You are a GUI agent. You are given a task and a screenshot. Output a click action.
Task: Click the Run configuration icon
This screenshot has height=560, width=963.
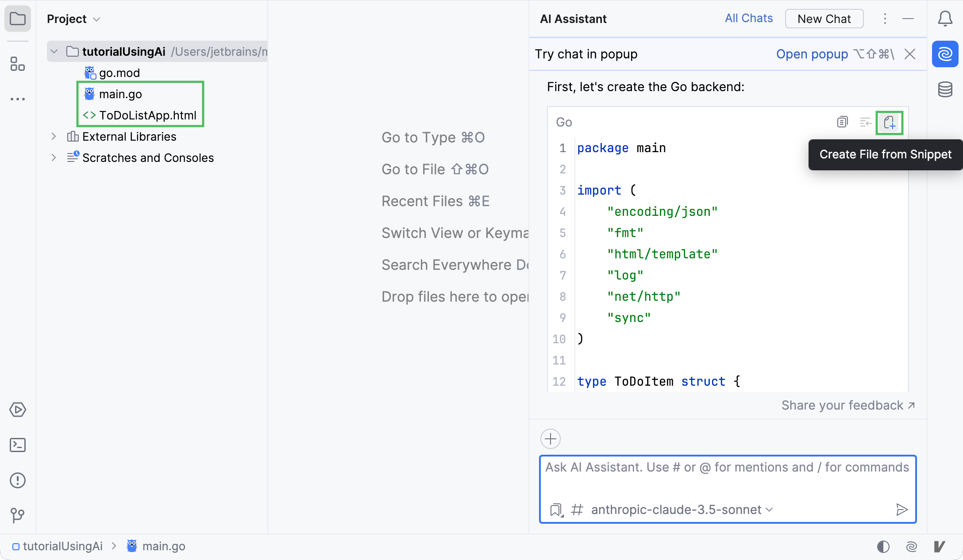tap(17, 409)
